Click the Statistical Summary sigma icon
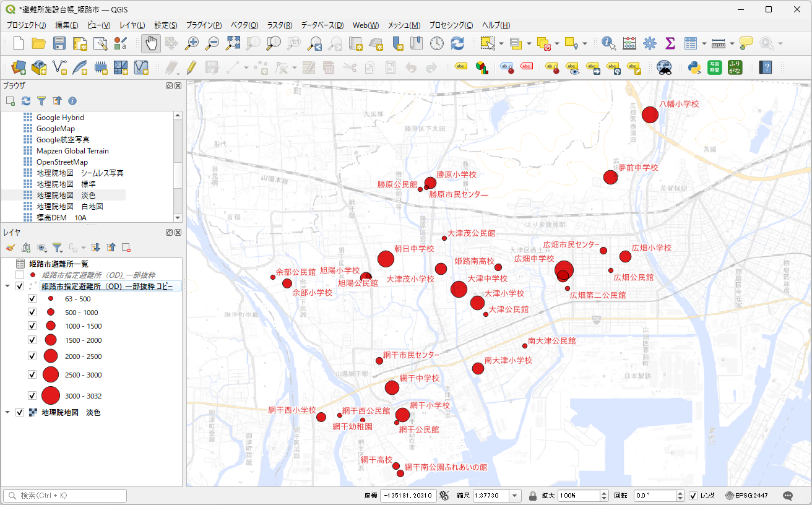 click(670, 43)
